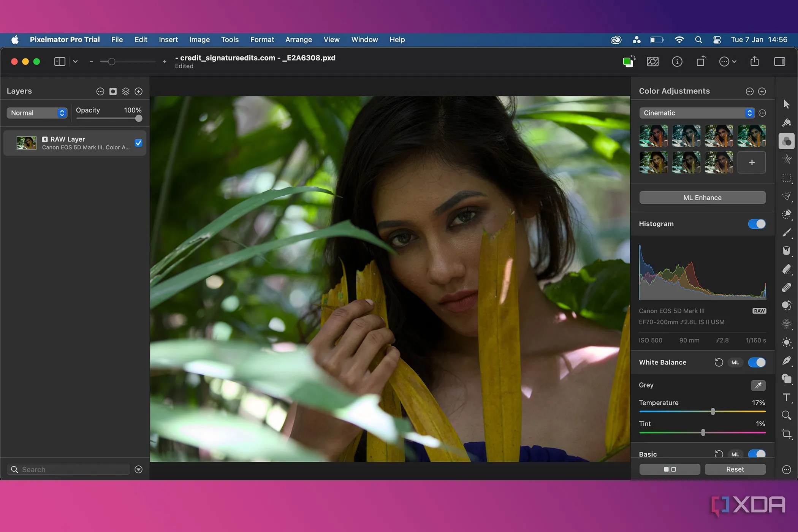Click the Basic ML button

click(735, 454)
